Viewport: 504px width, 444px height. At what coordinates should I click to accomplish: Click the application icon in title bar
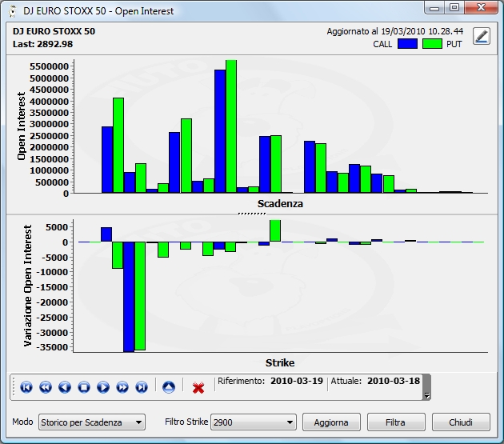(x=13, y=11)
